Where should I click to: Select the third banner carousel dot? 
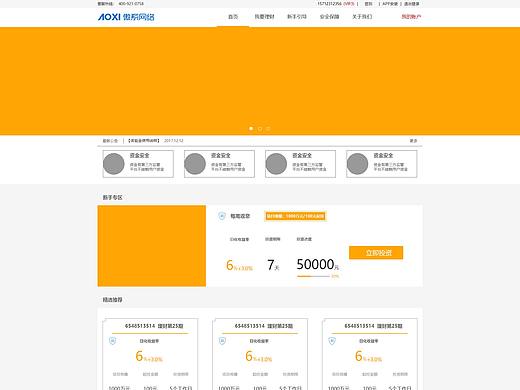point(268,128)
